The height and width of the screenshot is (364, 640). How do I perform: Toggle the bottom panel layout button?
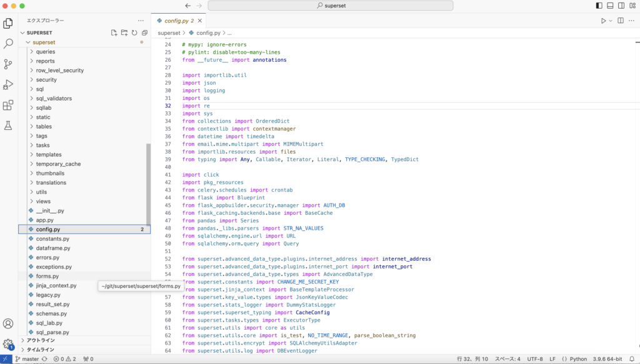[609, 6]
